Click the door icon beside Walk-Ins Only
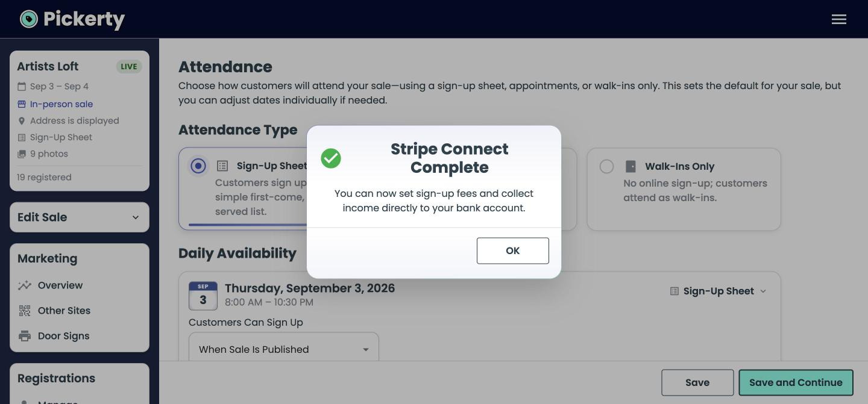This screenshot has width=868, height=404. [x=631, y=166]
